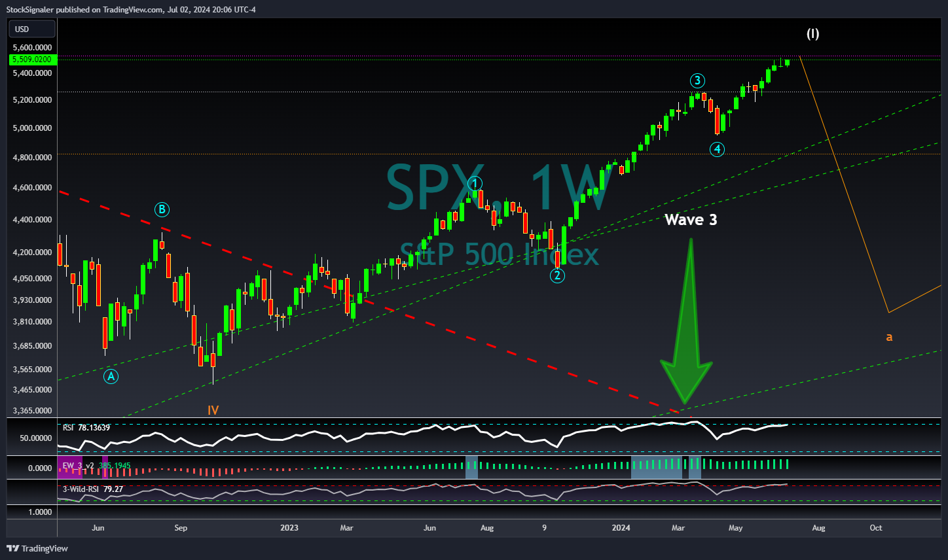Select the circled 2 wave label
Screen dimensions: 948x560
tap(557, 275)
